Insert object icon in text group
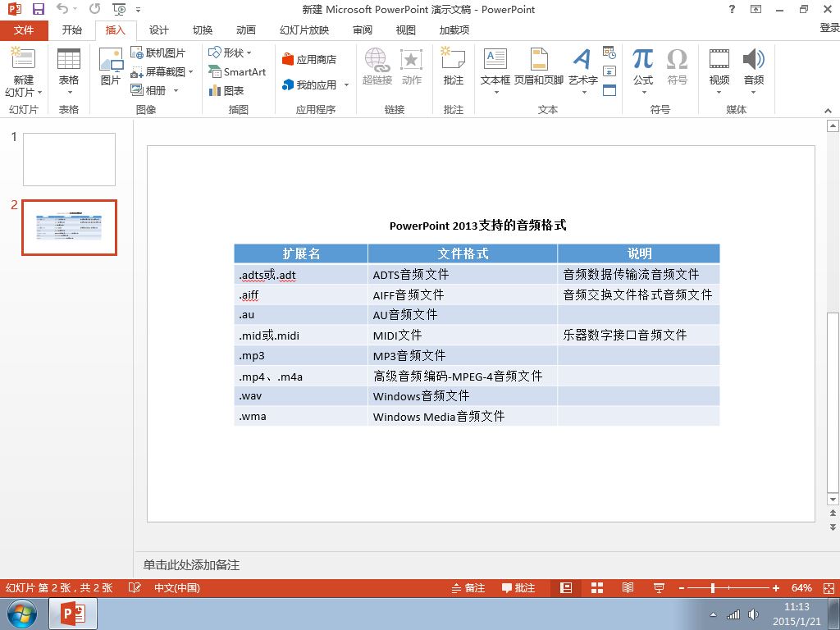840x630 pixels. tap(609, 90)
